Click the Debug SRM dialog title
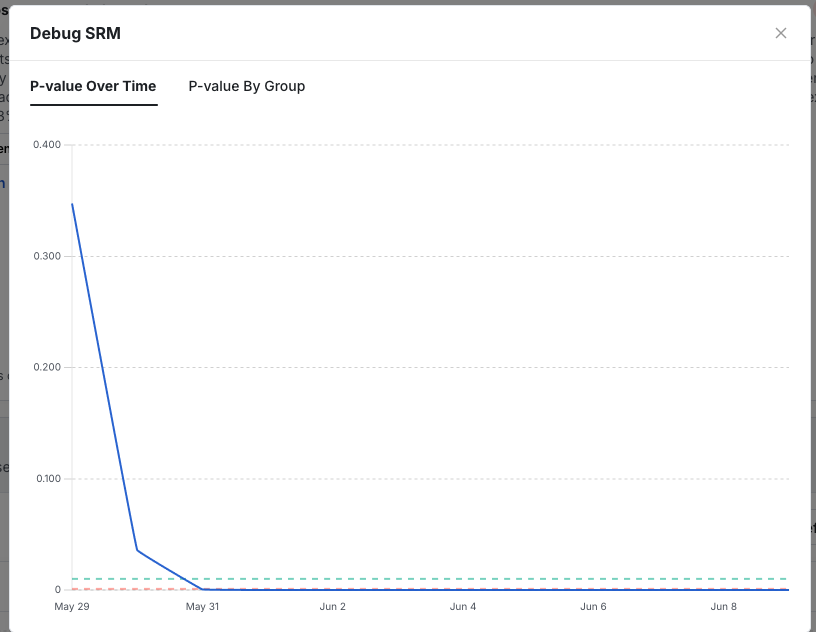 coord(75,33)
